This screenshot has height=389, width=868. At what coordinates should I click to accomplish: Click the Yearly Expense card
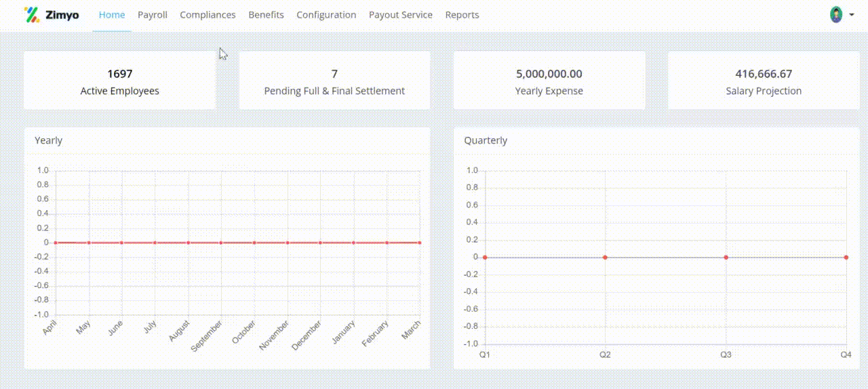[549, 81]
